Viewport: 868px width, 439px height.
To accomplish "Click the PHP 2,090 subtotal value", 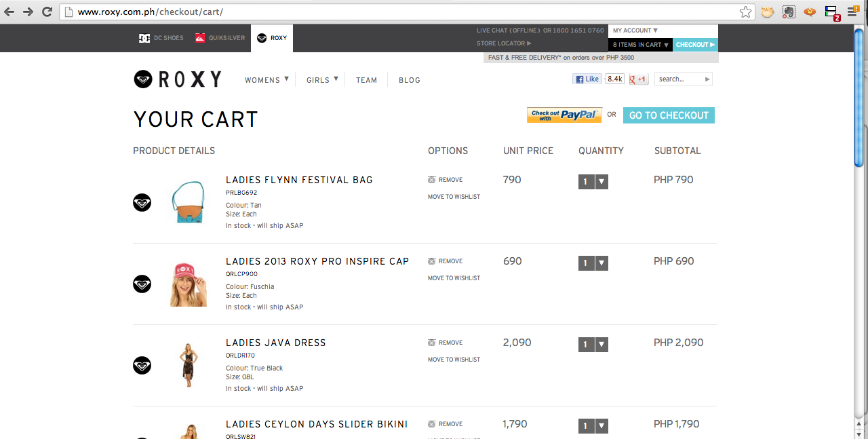I will coord(679,343).
